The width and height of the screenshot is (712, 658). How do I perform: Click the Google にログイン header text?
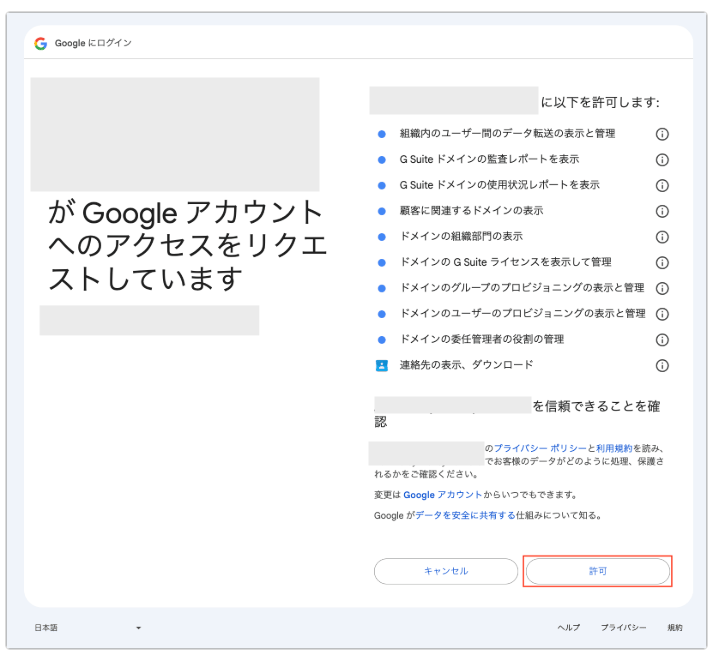tap(93, 43)
